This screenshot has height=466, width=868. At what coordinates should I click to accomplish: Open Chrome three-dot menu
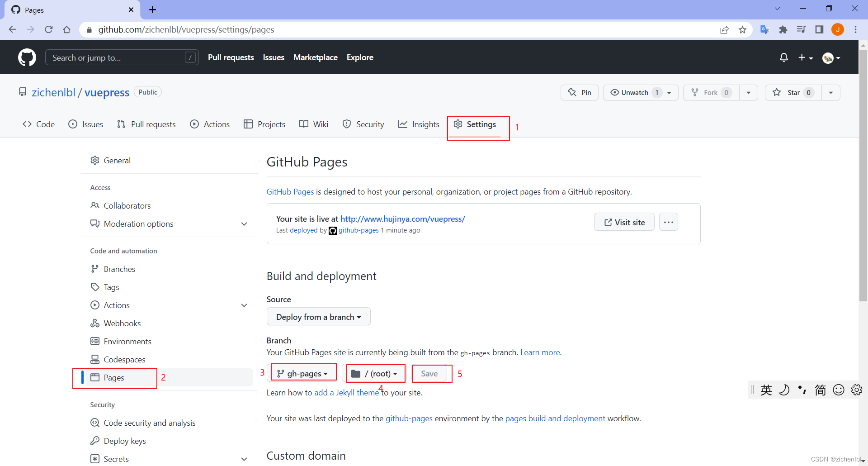pyautogui.click(x=855, y=29)
